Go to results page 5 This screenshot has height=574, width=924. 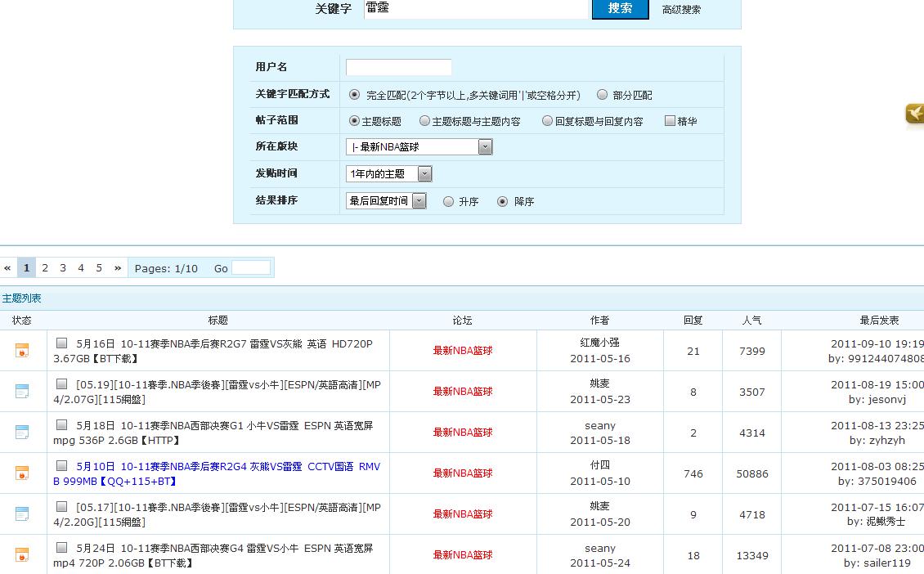[99, 267]
